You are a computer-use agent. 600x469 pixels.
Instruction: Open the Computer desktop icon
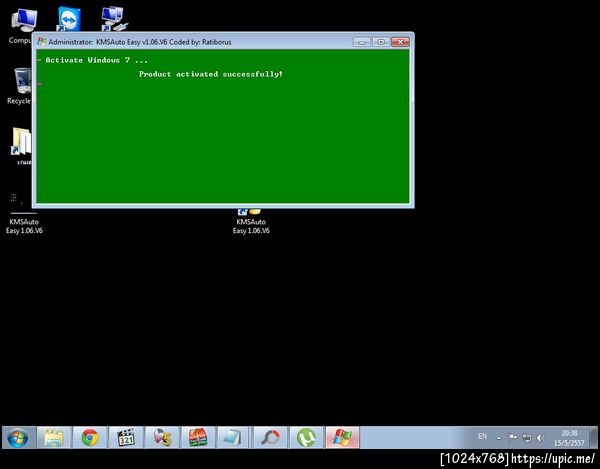coord(23,23)
